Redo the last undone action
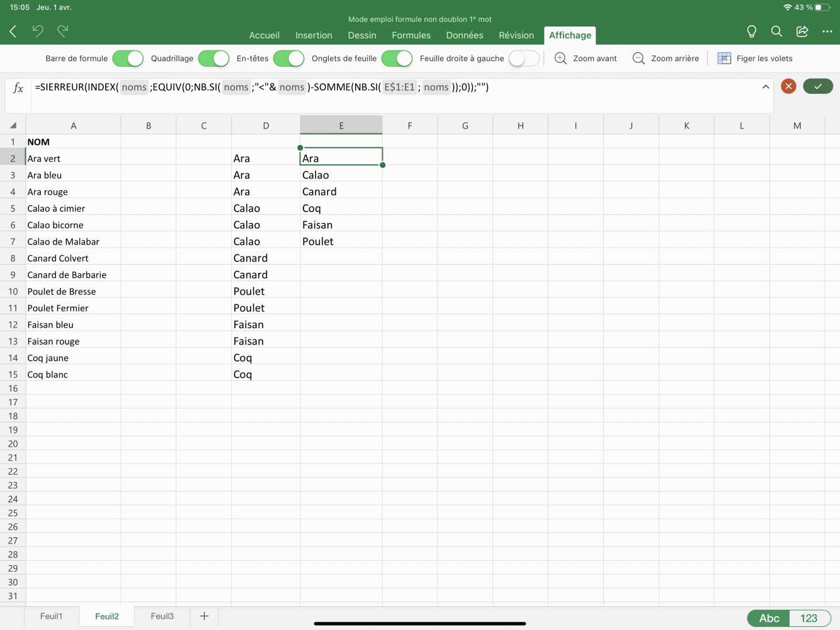 (x=63, y=31)
